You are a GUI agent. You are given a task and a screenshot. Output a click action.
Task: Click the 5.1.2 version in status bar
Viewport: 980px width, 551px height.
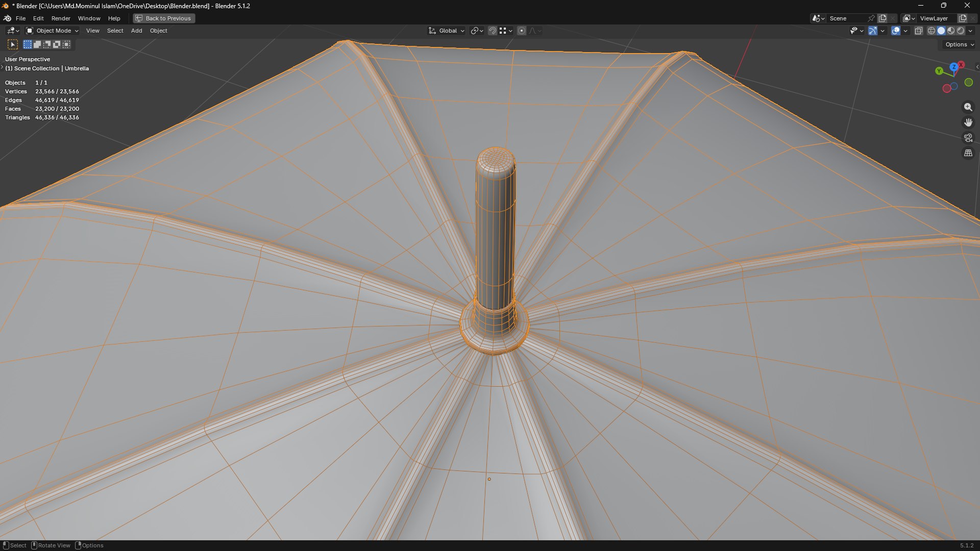967,545
